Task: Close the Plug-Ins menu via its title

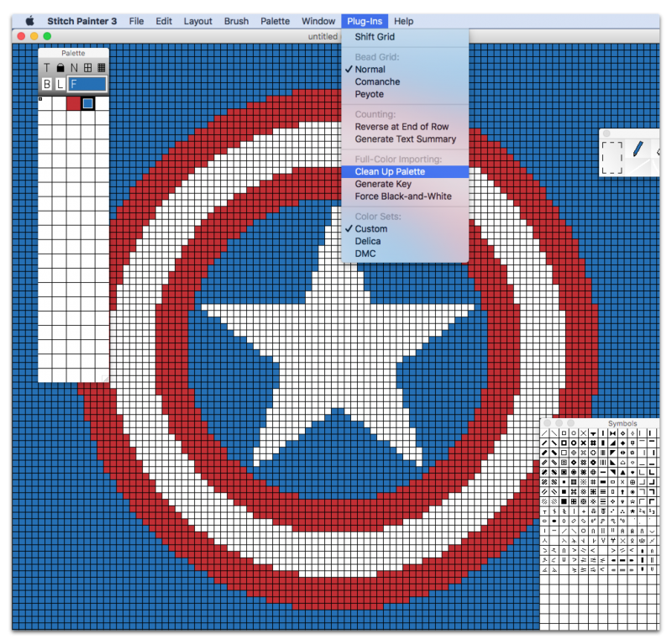Action: pos(365,21)
